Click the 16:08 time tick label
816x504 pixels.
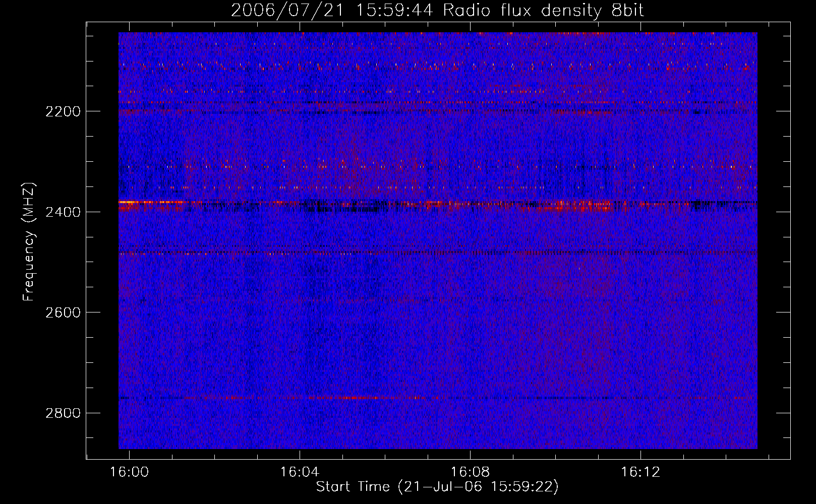click(470, 472)
